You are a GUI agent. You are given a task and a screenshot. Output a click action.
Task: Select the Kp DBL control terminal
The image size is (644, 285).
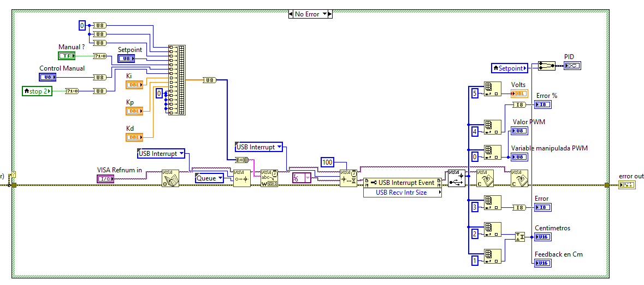(x=135, y=111)
